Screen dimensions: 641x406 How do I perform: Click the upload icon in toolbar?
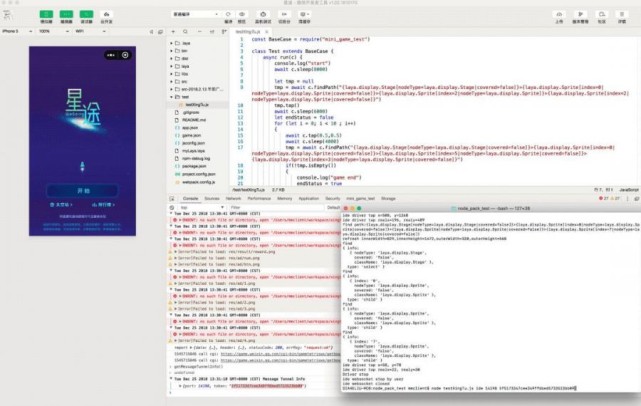559,14
